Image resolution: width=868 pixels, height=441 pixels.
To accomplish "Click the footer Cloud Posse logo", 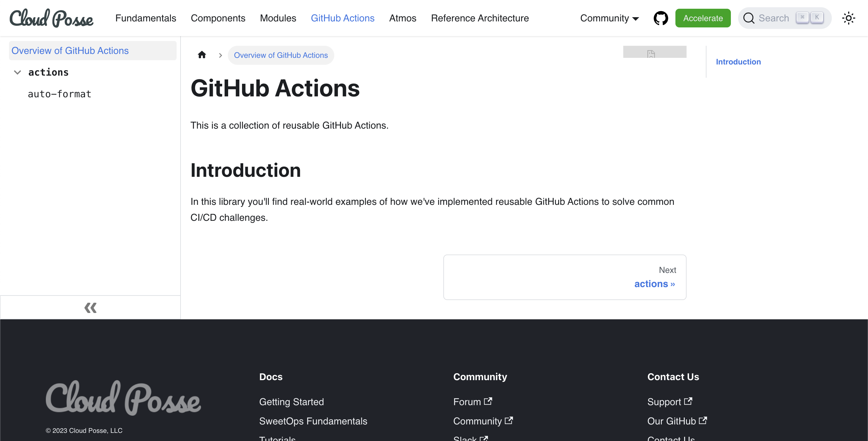I will tap(123, 398).
